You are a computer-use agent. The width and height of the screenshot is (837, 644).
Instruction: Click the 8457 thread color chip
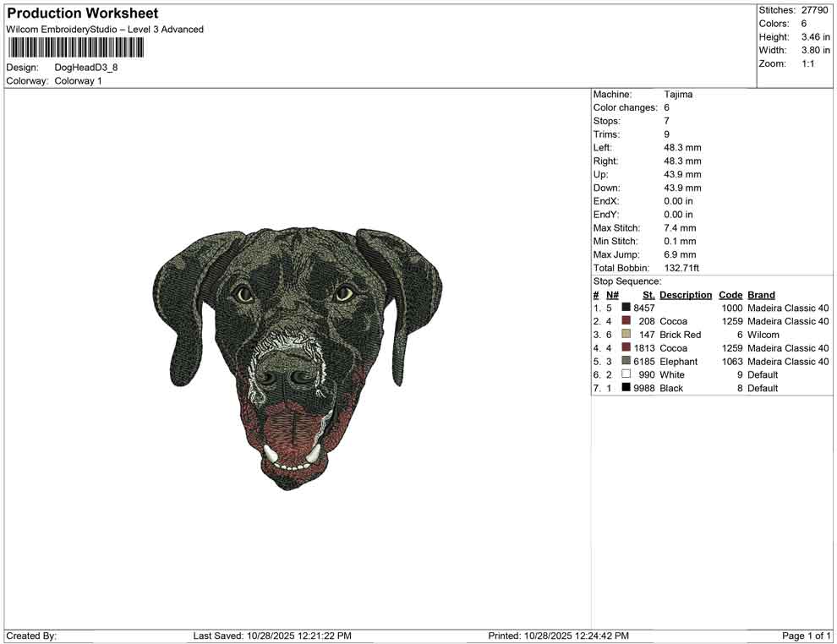(x=626, y=308)
